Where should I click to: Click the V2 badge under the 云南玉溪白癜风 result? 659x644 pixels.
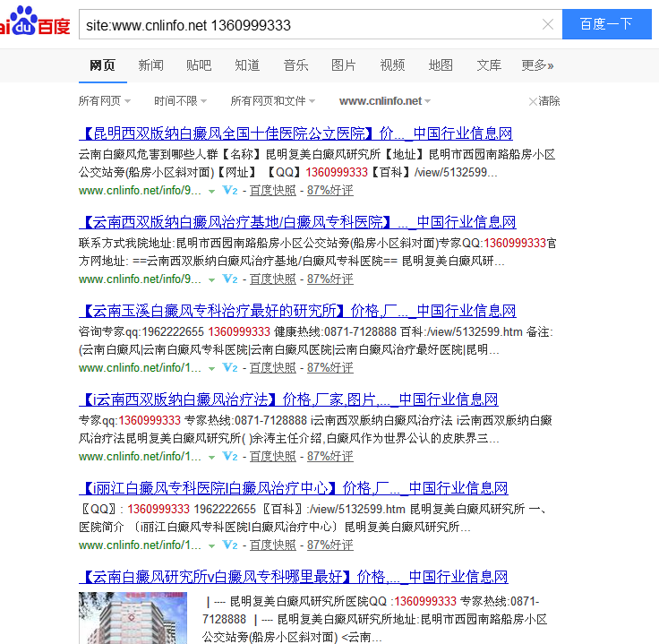coord(230,368)
